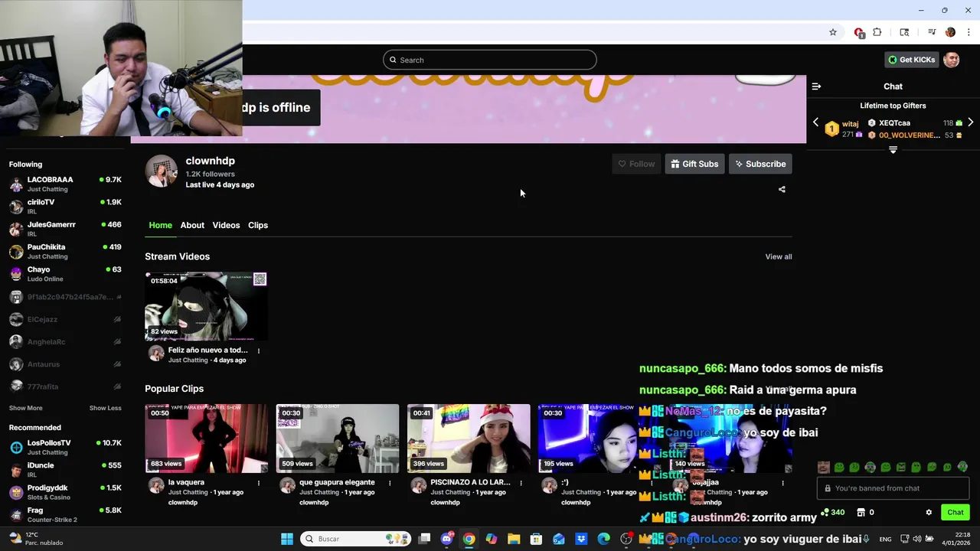
Task: Switch to the Clips tab
Action: (x=258, y=225)
